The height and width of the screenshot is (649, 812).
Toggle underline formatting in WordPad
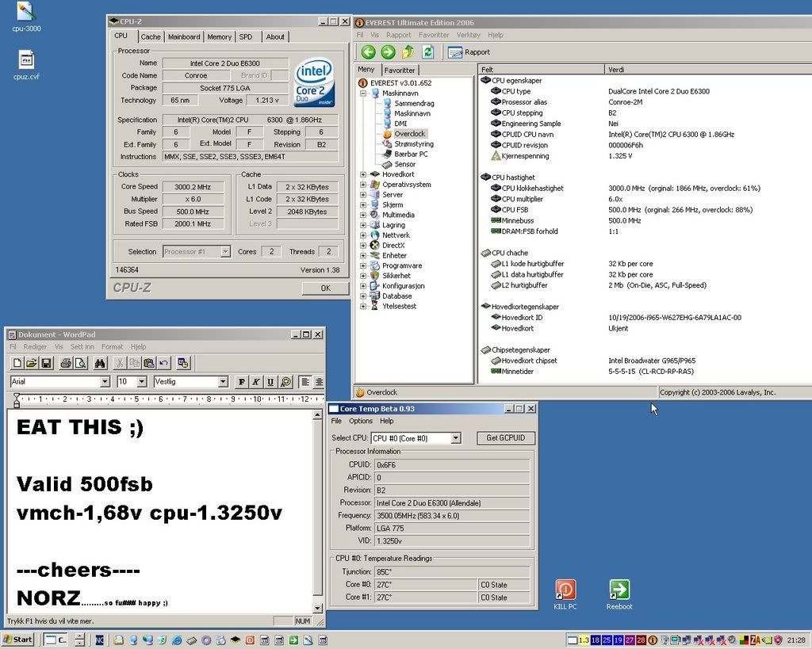[x=270, y=382]
